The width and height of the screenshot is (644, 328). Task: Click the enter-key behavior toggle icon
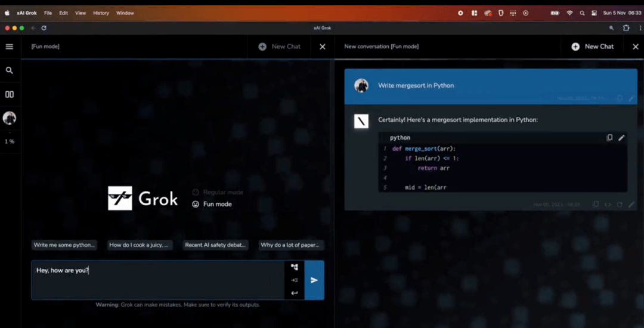point(294,293)
